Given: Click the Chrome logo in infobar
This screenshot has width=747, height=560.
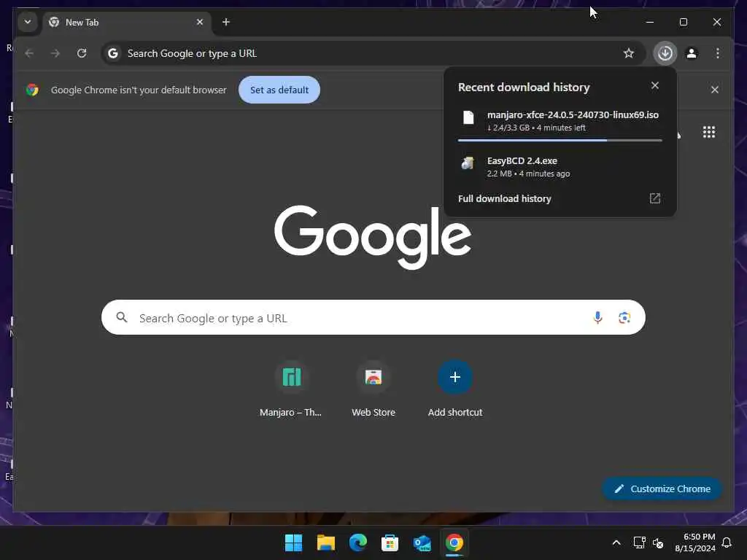Looking at the screenshot, I should coord(32,90).
